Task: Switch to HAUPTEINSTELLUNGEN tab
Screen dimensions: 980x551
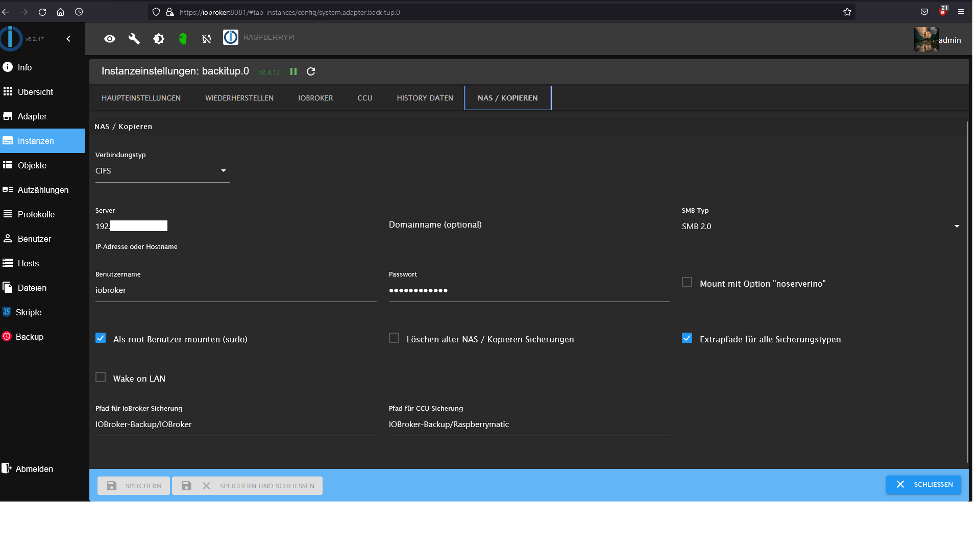Action: pos(141,98)
